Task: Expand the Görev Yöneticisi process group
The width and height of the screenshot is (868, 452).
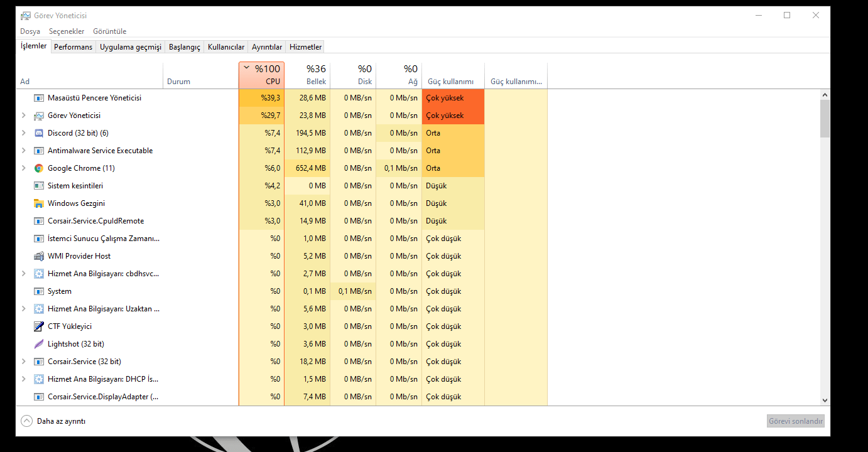Action: (x=24, y=116)
